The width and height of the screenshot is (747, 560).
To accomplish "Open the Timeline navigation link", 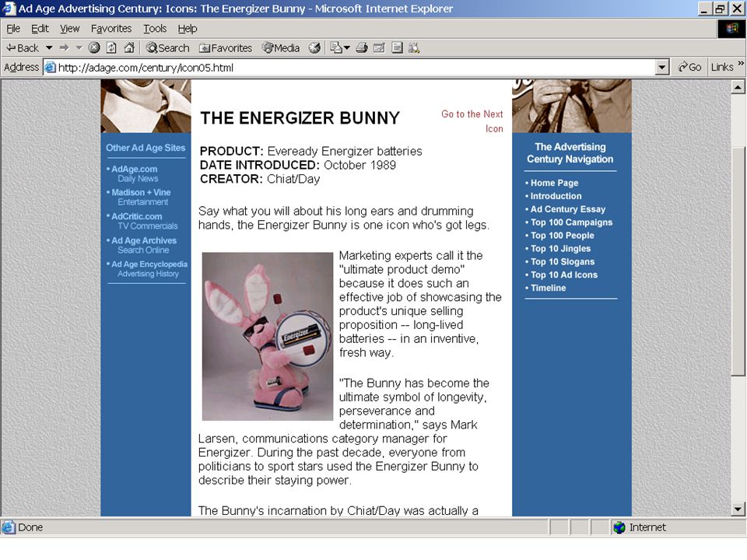I will point(548,288).
